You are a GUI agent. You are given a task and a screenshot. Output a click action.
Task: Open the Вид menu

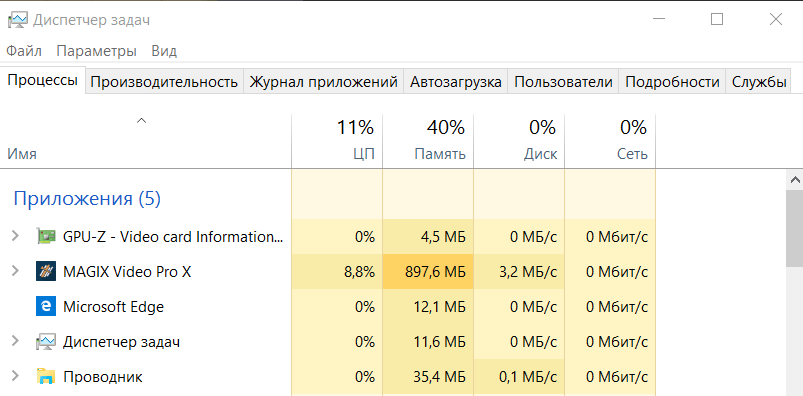[164, 51]
